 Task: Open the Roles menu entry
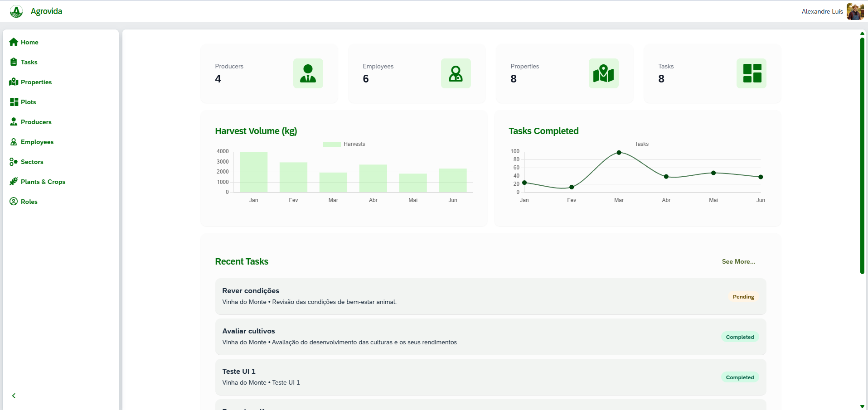61,202
